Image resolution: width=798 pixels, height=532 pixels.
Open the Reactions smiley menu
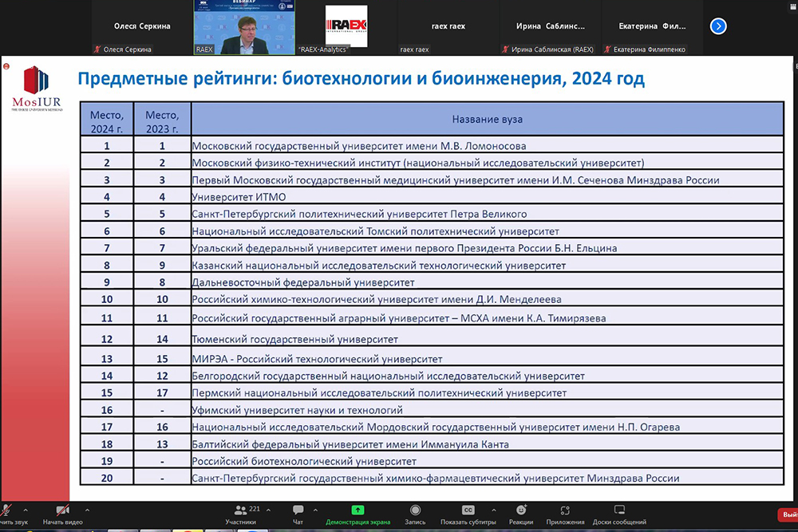click(520, 510)
